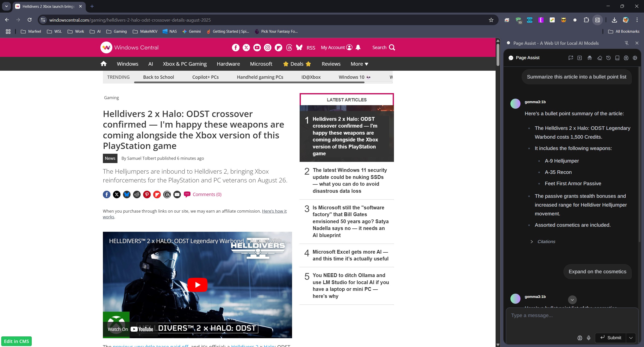Reload the page
This screenshot has height=347, width=644.
(29, 20)
